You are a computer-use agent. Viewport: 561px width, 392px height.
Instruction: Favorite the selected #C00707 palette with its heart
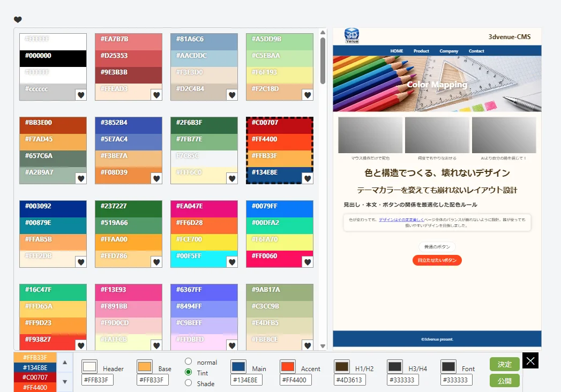point(308,178)
